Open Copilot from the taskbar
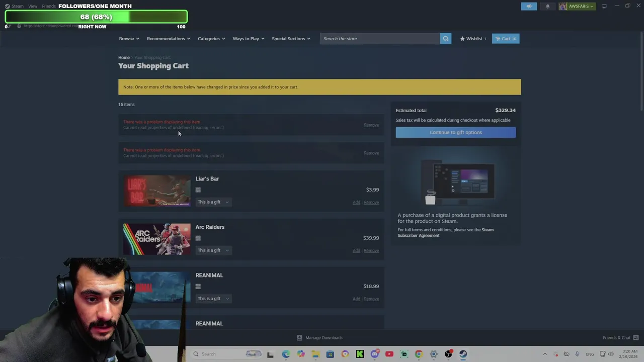This screenshot has width=644, height=362. tap(300, 354)
